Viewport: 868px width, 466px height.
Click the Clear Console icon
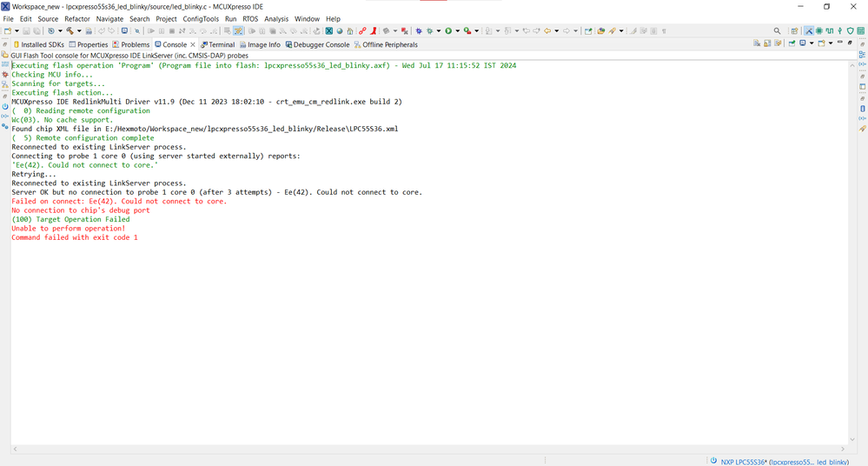coord(757,43)
